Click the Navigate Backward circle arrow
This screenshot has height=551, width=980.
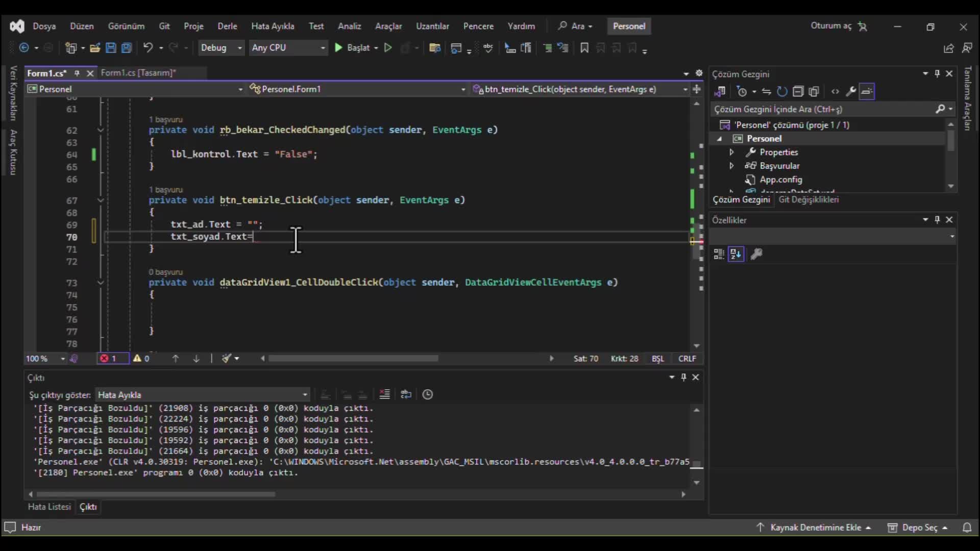pos(24,48)
